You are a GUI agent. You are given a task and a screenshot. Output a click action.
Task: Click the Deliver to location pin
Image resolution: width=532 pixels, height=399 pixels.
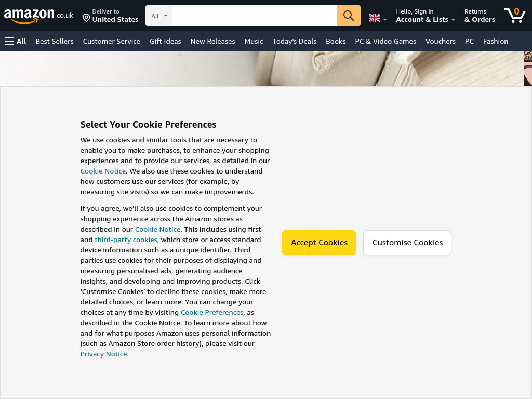point(86,18)
